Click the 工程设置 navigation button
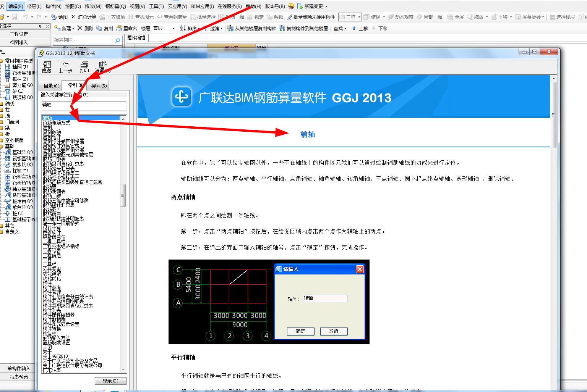This screenshot has width=587, height=392. (19, 34)
